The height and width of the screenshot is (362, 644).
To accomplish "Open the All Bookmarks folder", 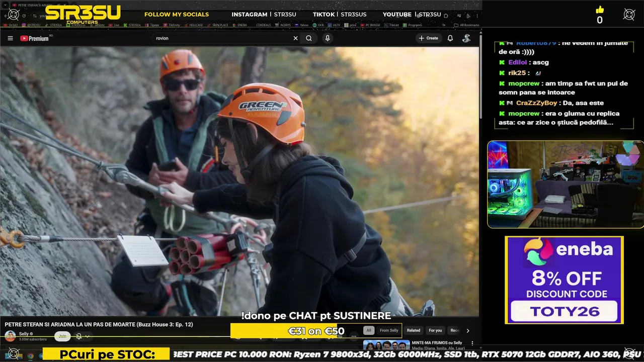I will [466, 25].
